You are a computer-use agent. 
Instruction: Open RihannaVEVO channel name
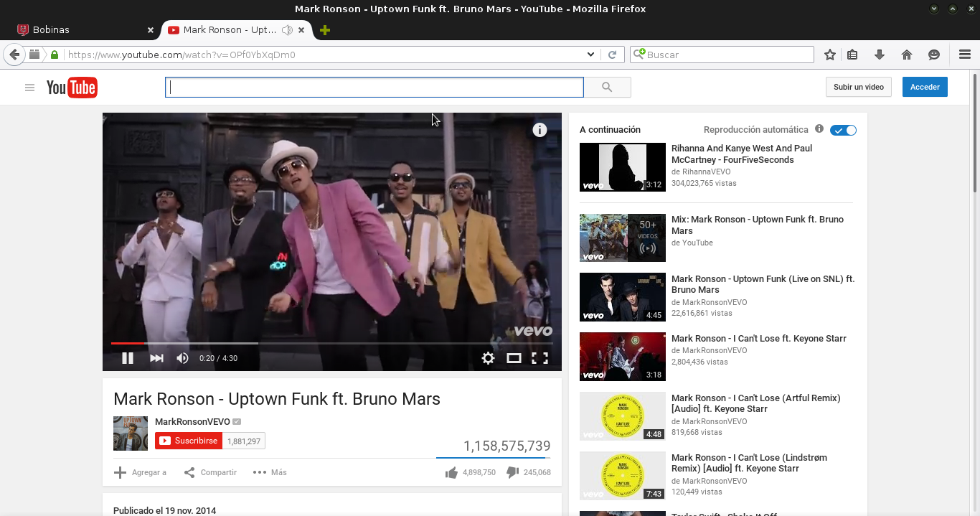(706, 172)
